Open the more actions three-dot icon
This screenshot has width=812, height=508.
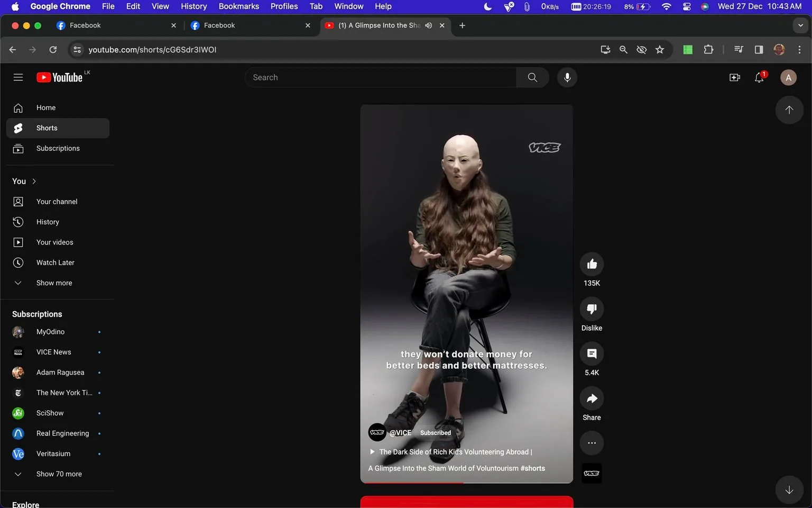591,443
